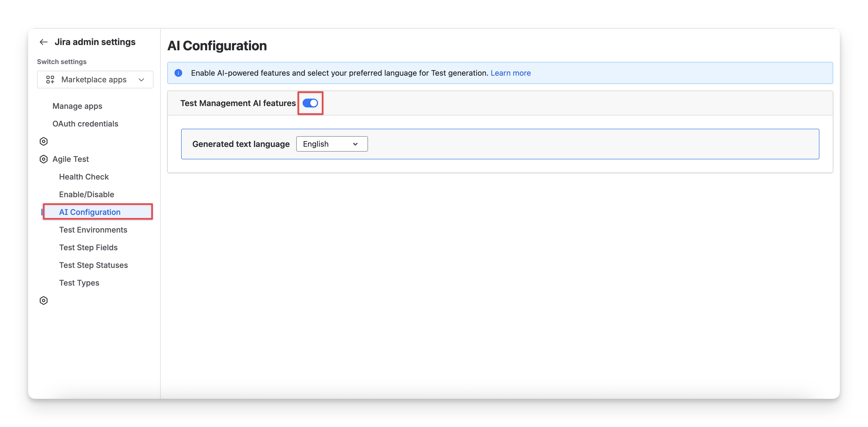Click the blue info icon in the banner
The width and height of the screenshot is (868, 427).
178,73
